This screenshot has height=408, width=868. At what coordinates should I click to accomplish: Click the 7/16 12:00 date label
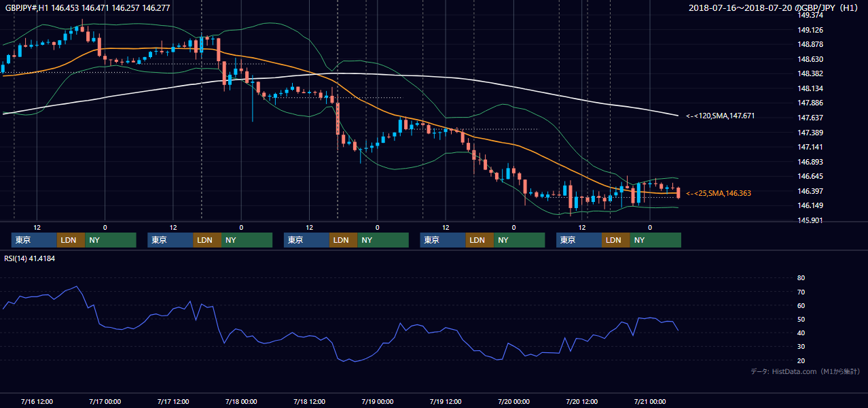[37, 401]
